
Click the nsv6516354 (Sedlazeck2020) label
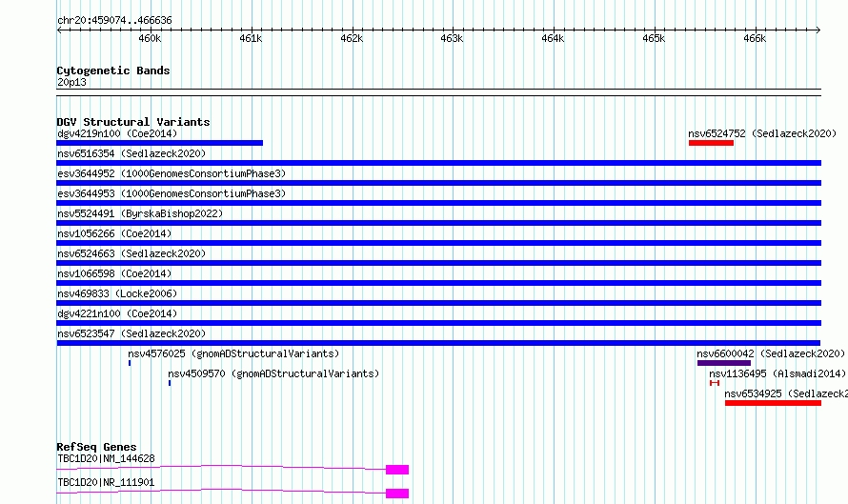tap(131, 153)
